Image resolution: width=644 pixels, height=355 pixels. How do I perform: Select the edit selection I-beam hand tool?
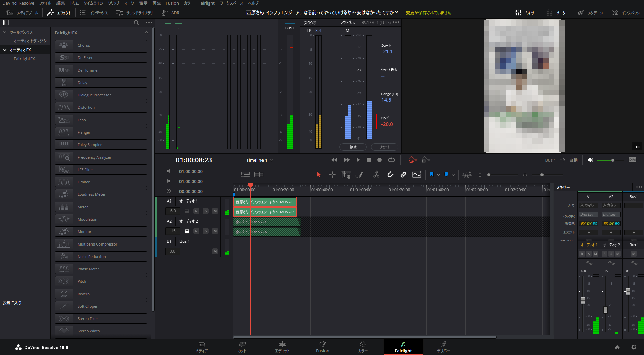click(x=346, y=175)
